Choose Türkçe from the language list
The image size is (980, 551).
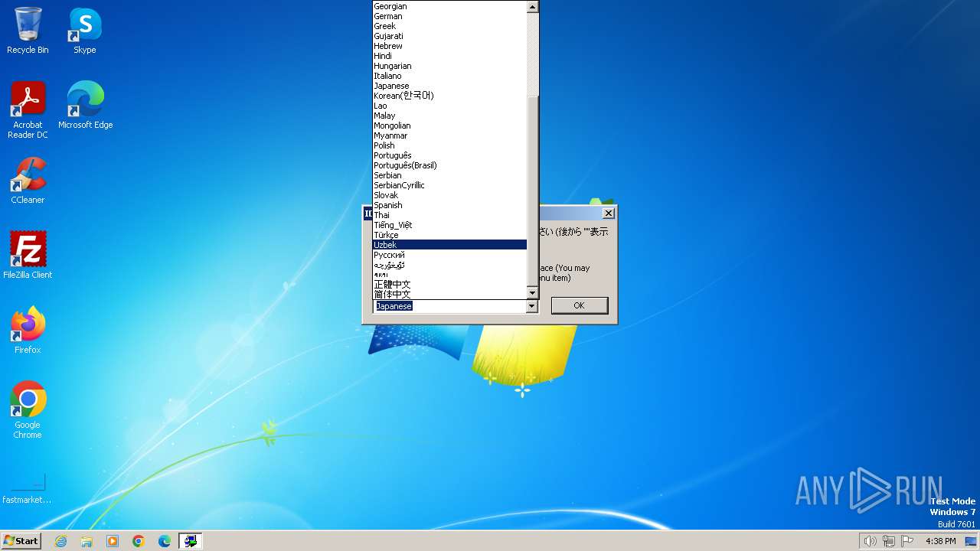point(449,235)
